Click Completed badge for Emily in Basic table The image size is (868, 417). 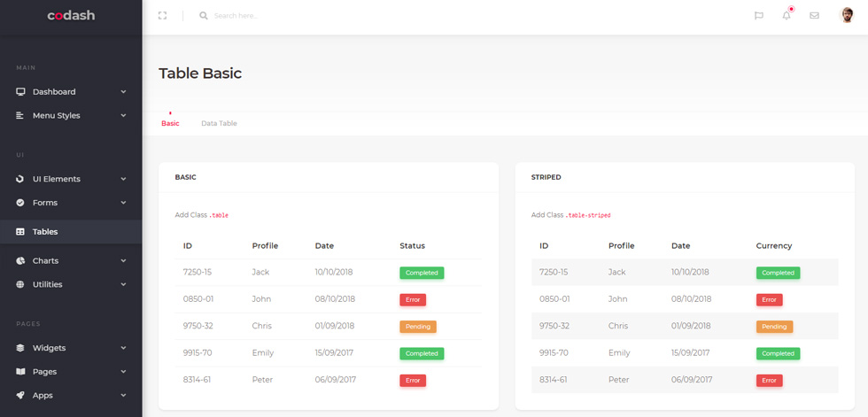422,353
